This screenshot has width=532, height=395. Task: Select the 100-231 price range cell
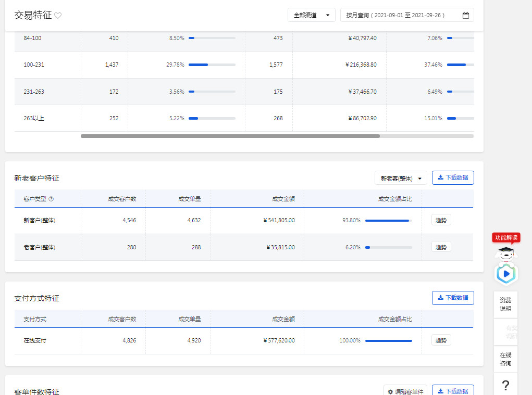click(34, 65)
